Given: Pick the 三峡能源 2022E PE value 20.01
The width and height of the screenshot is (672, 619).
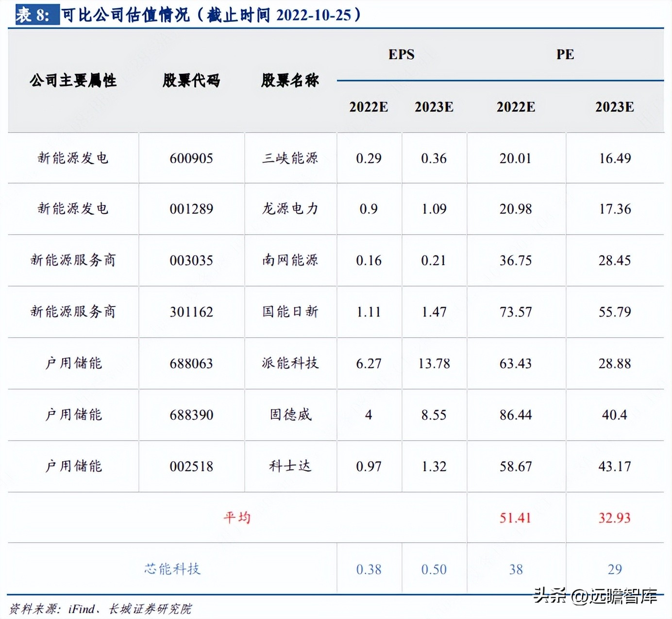Looking at the screenshot, I should pyautogui.click(x=516, y=158).
